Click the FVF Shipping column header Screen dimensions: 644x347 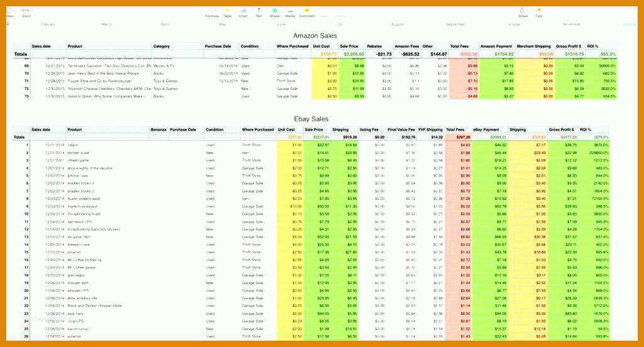point(430,129)
